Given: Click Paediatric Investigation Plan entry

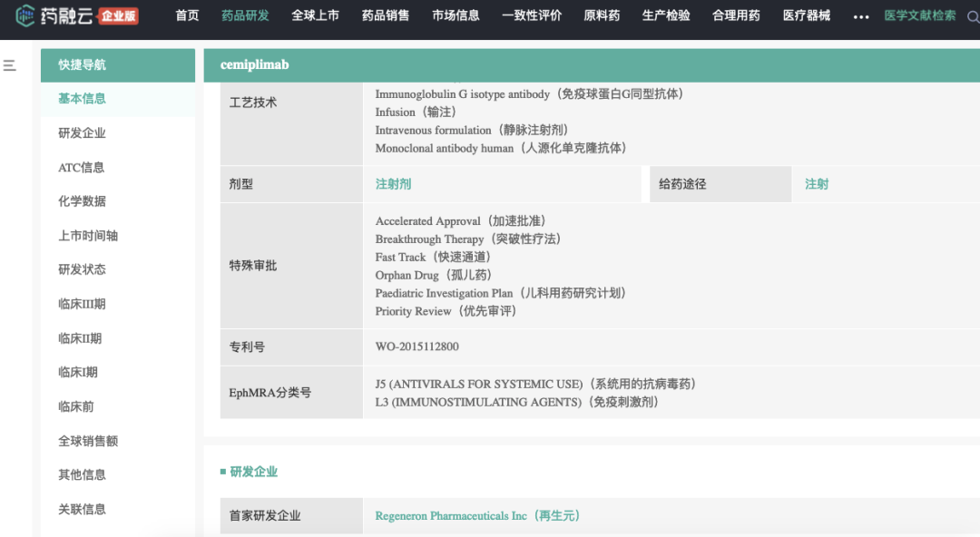Looking at the screenshot, I should click(x=502, y=293).
